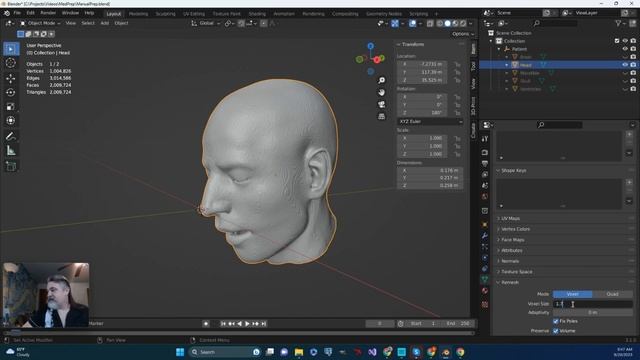The height and width of the screenshot is (360, 640).
Task: Switch to the Shading workspace tab
Action: [257, 14]
